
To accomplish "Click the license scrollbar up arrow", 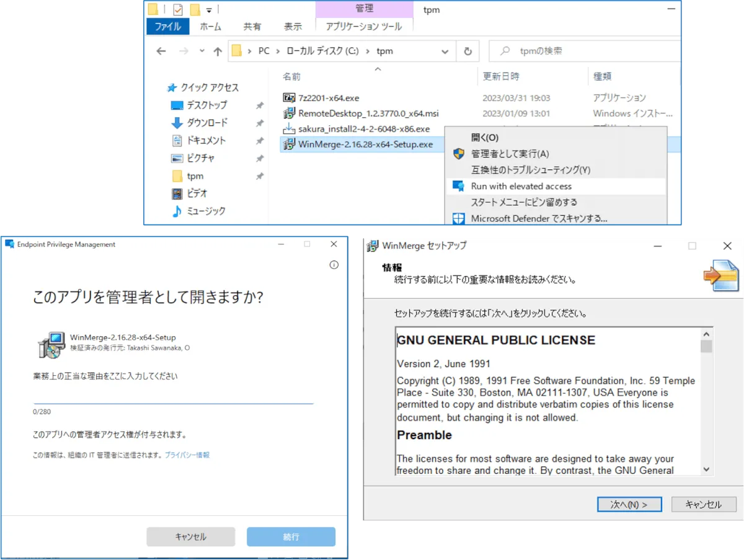I will pos(706,333).
